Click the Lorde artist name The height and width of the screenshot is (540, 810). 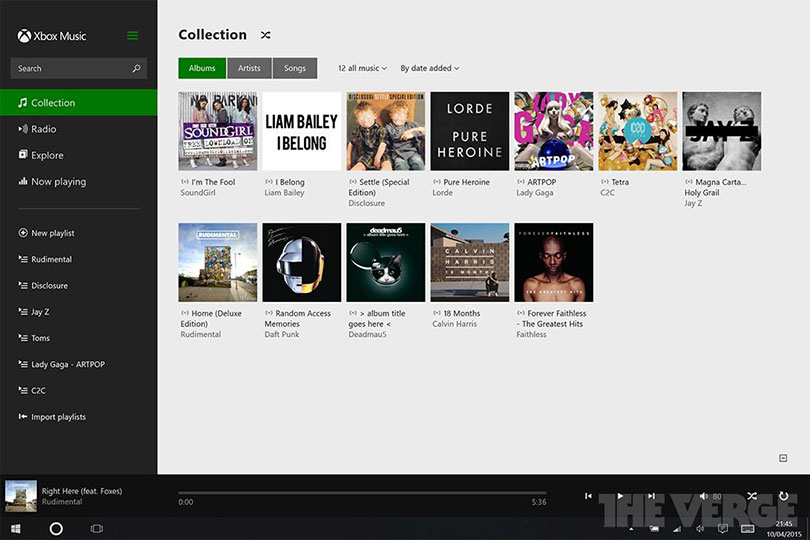[x=442, y=193]
